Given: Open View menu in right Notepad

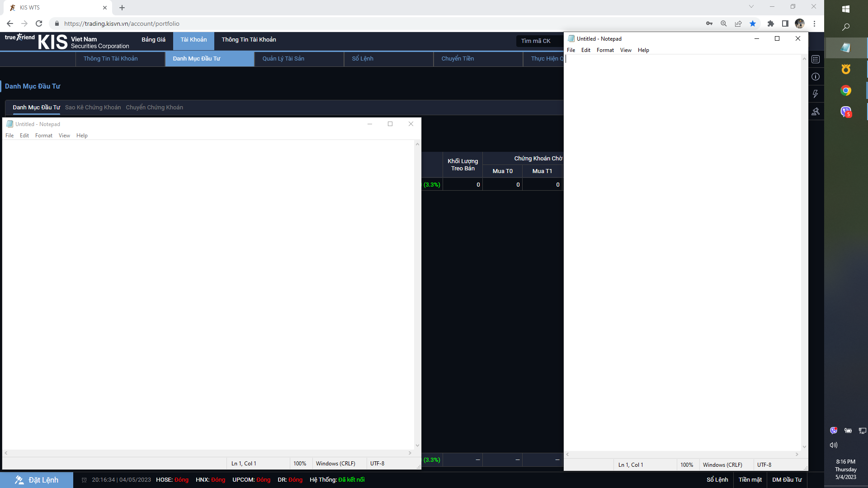Looking at the screenshot, I should pyautogui.click(x=626, y=50).
